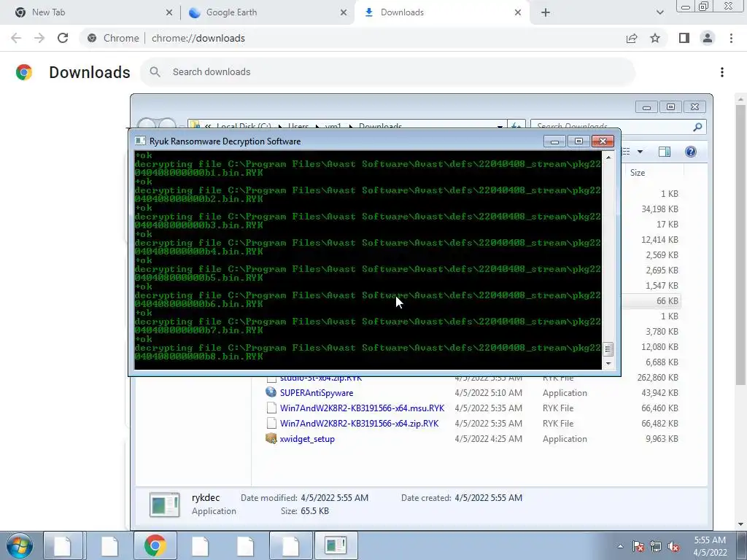Click the SUPERAntiSpyware application icon
Viewport: 747px width, 560px height.
click(x=271, y=392)
